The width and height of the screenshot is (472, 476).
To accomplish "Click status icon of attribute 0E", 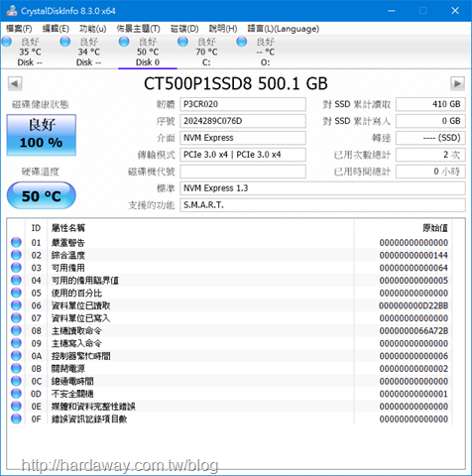I will pos(16,406).
